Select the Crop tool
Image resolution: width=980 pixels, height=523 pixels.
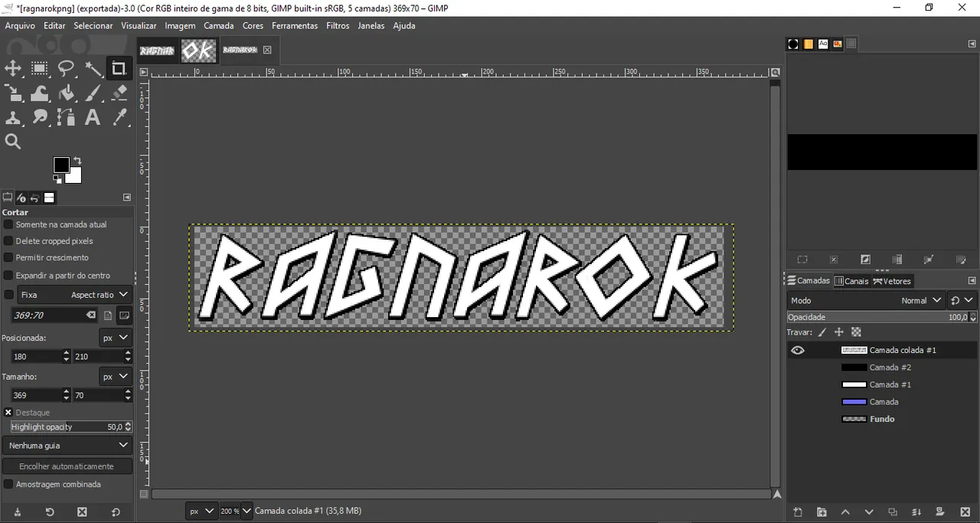(x=119, y=69)
